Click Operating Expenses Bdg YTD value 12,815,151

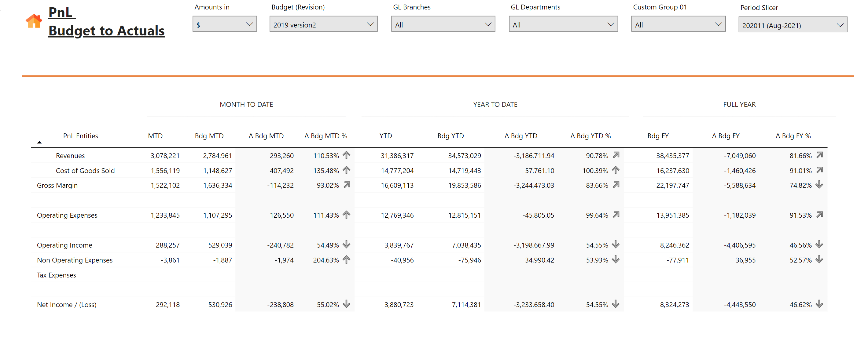coord(464,216)
